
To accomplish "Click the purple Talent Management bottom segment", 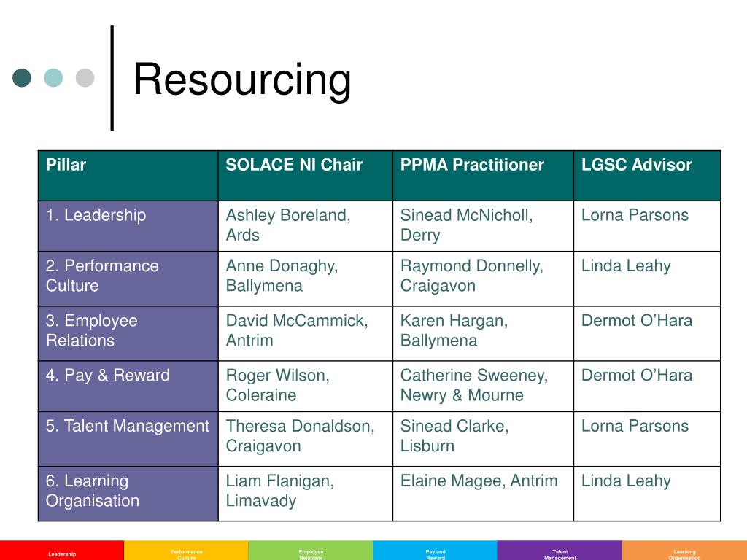I will click(560, 551).
